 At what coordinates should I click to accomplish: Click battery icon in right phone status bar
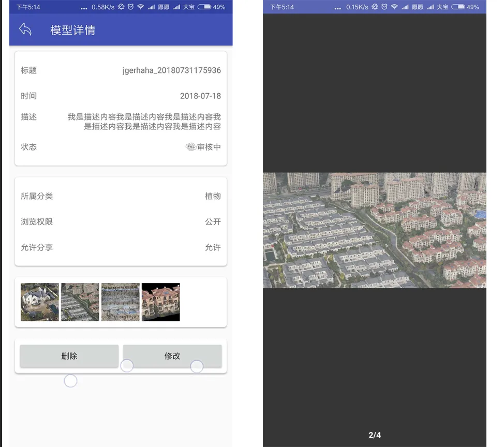coord(458,7)
